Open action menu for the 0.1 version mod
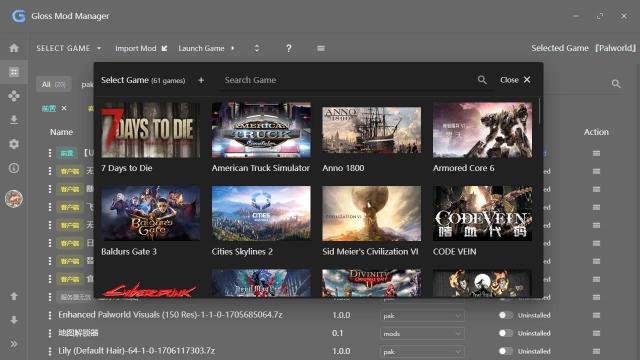This screenshot has width=640, height=360. click(596, 333)
